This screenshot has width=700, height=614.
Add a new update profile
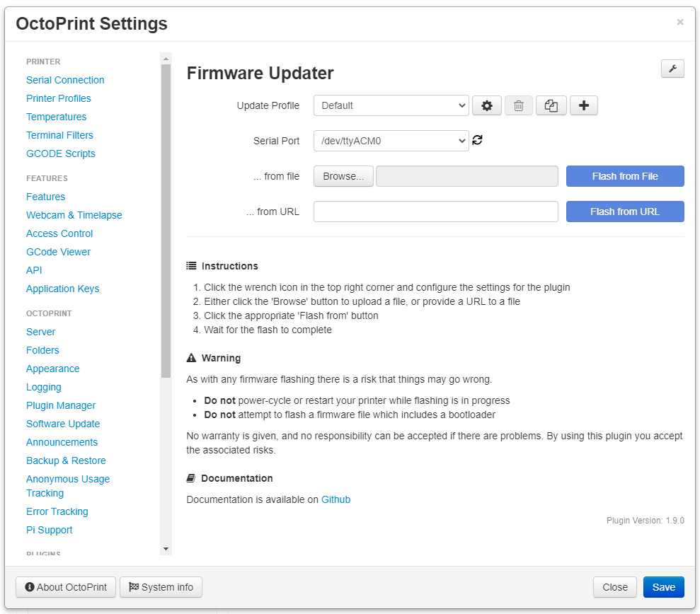[x=583, y=105]
